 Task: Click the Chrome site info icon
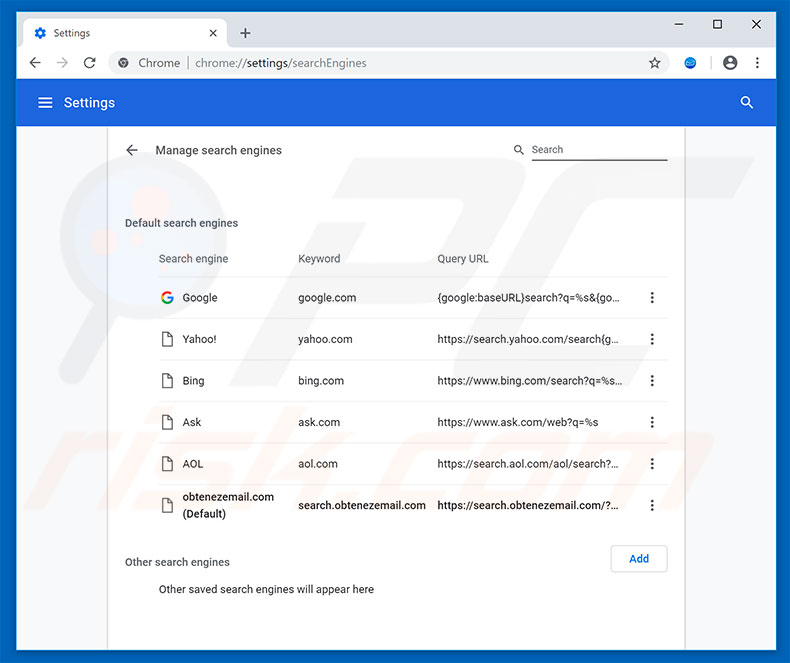point(123,63)
